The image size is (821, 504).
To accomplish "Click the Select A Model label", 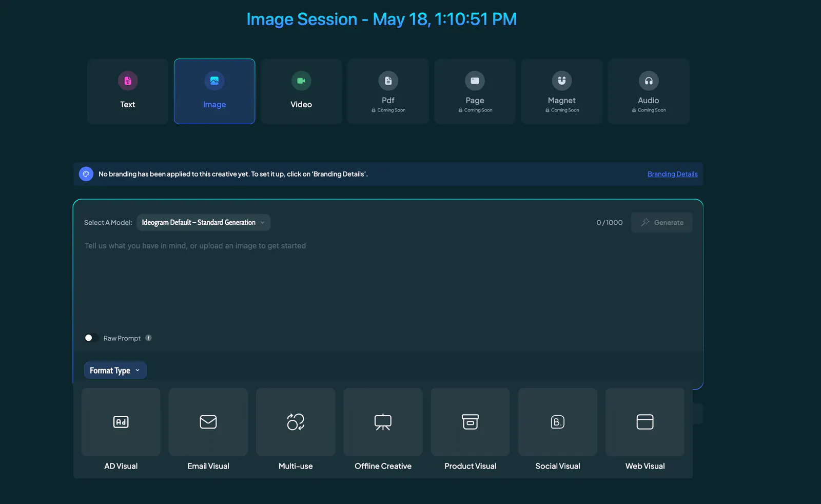I will pos(108,222).
